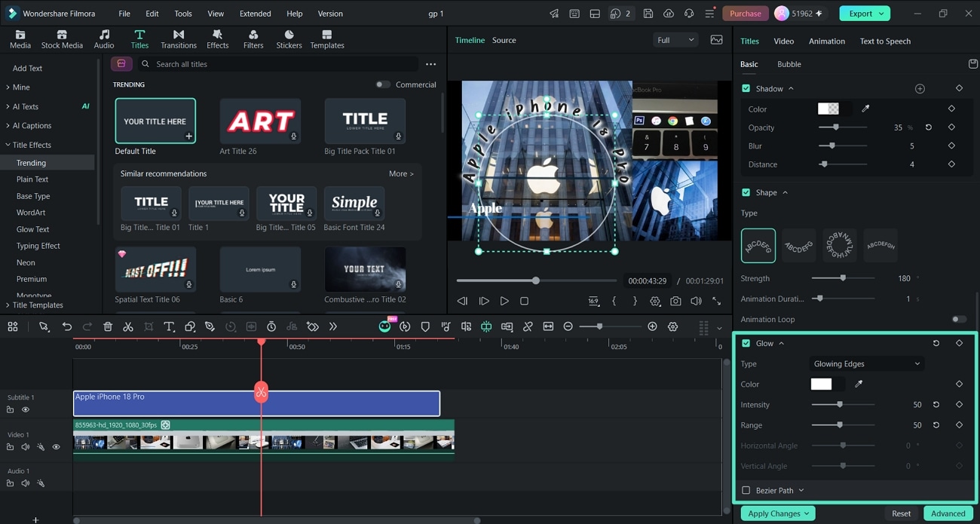Image resolution: width=980 pixels, height=524 pixels.
Task: Open the Export dropdown arrow
Action: point(880,14)
